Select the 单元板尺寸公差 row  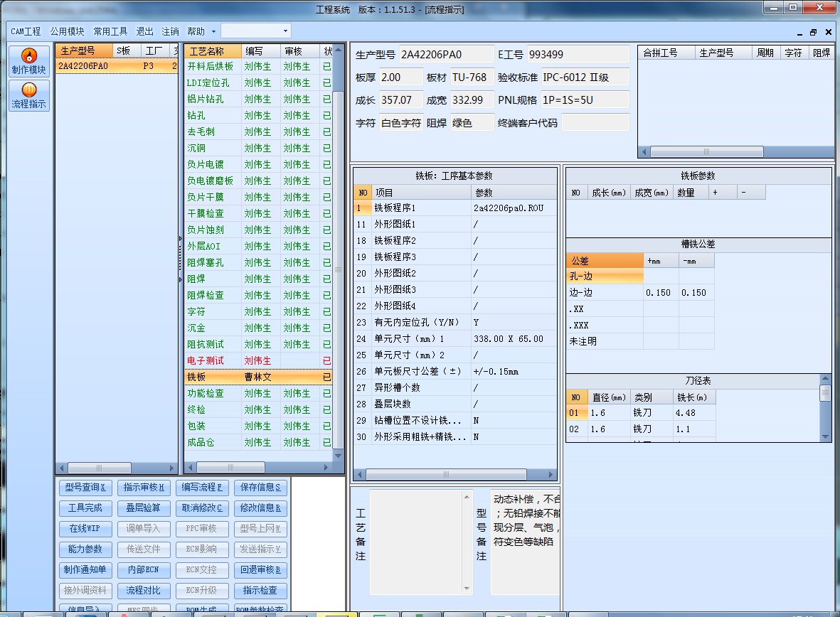454,372
